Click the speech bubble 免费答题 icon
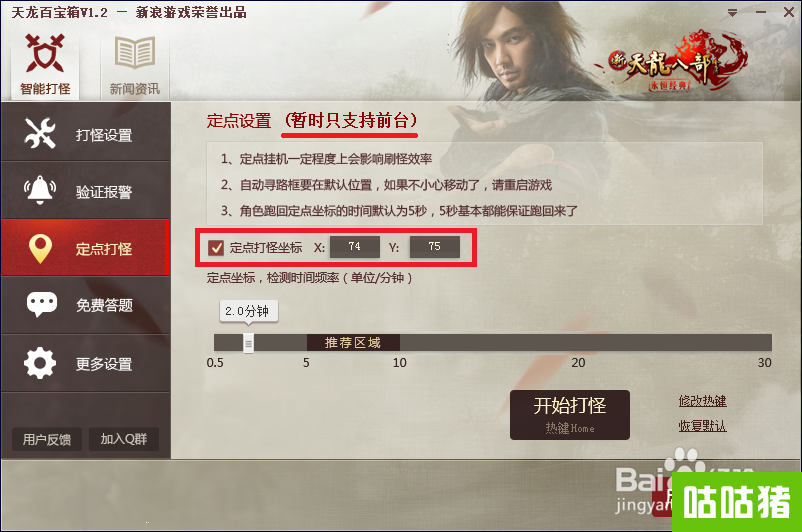This screenshot has height=532, width=802. coord(41,304)
